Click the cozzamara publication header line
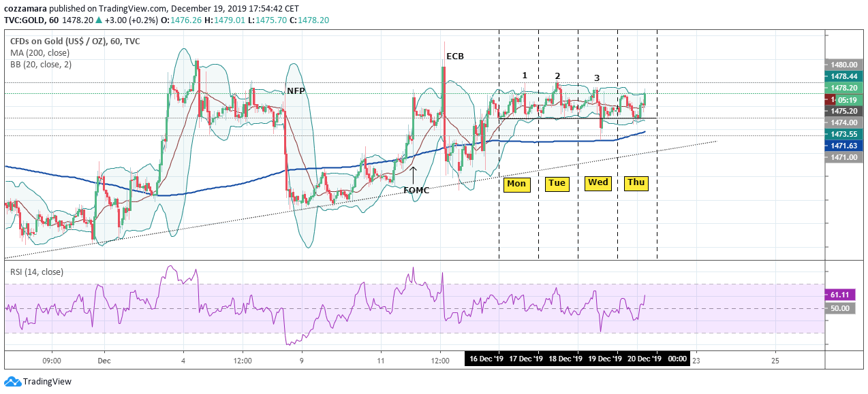868x394 pixels. (x=151, y=9)
